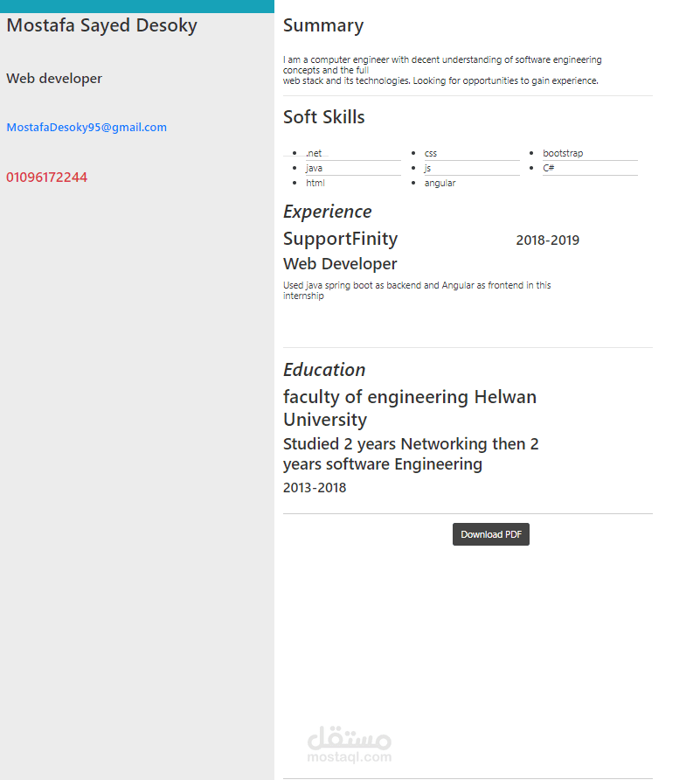700x780 pixels.
Task: Click the bootstrap skill entry
Action: 563,153
